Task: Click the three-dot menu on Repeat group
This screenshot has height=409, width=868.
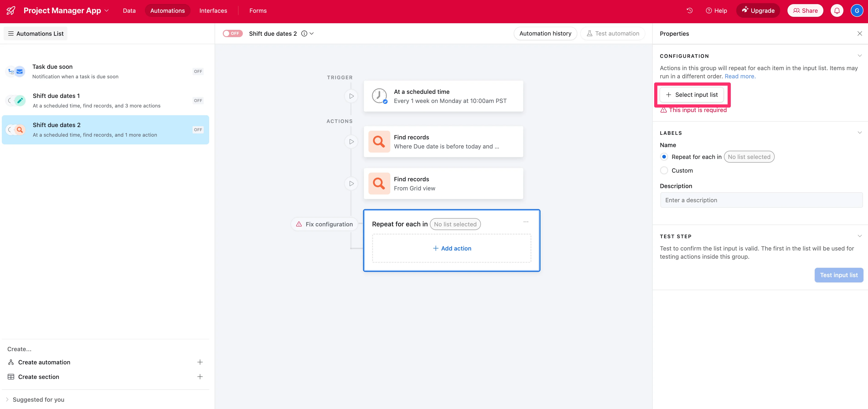Action: pos(526,222)
